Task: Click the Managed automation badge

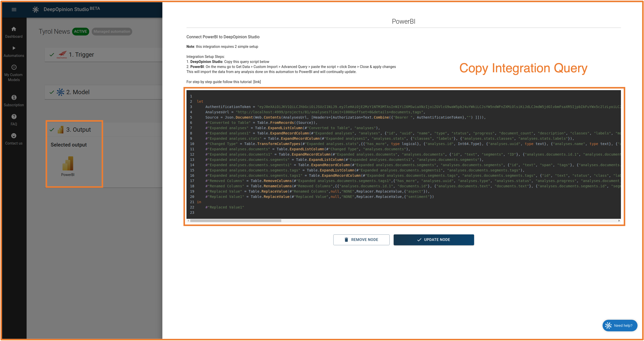Action: point(112,31)
